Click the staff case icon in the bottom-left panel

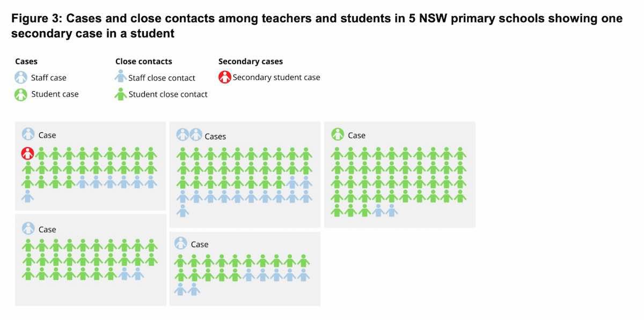[x=28, y=228]
